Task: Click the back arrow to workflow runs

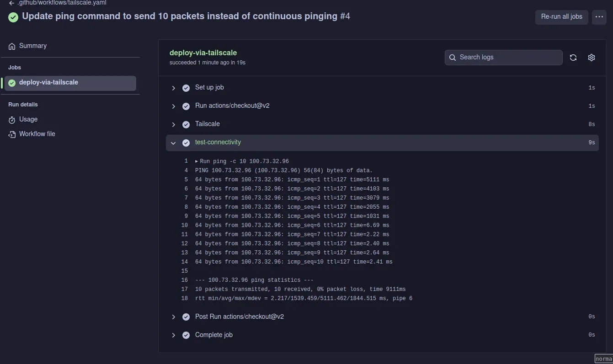Action: click(11, 3)
